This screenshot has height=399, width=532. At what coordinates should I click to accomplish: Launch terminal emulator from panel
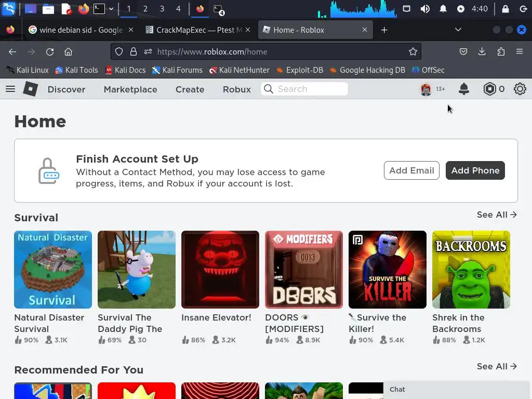99,8
